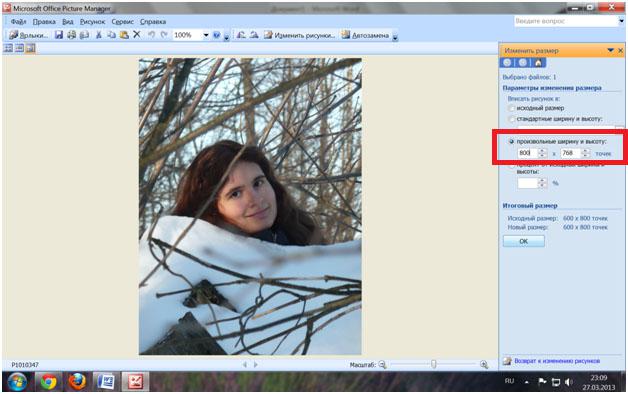Switch to Single Picture view icon
This screenshot has height=394, width=628.
(x=30, y=48)
